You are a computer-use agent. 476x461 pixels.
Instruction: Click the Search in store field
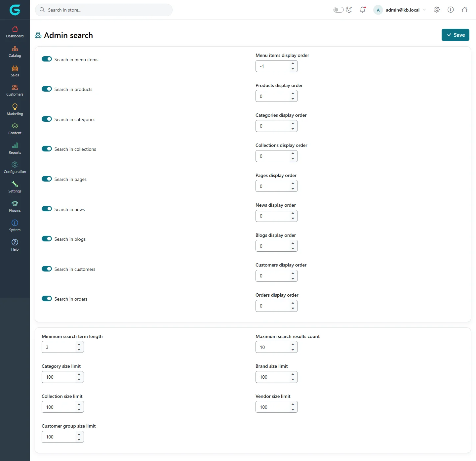pyautogui.click(x=104, y=10)
